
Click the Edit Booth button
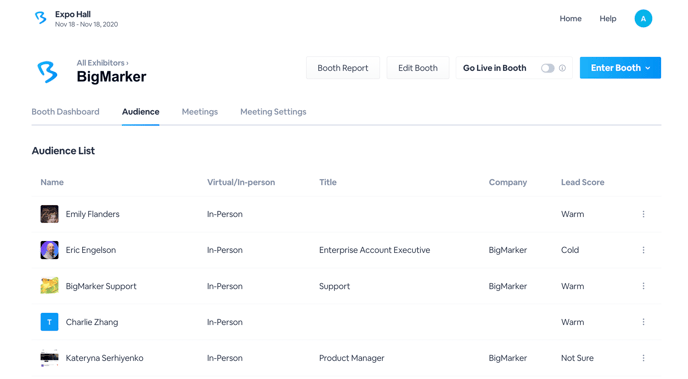point(418,68)
